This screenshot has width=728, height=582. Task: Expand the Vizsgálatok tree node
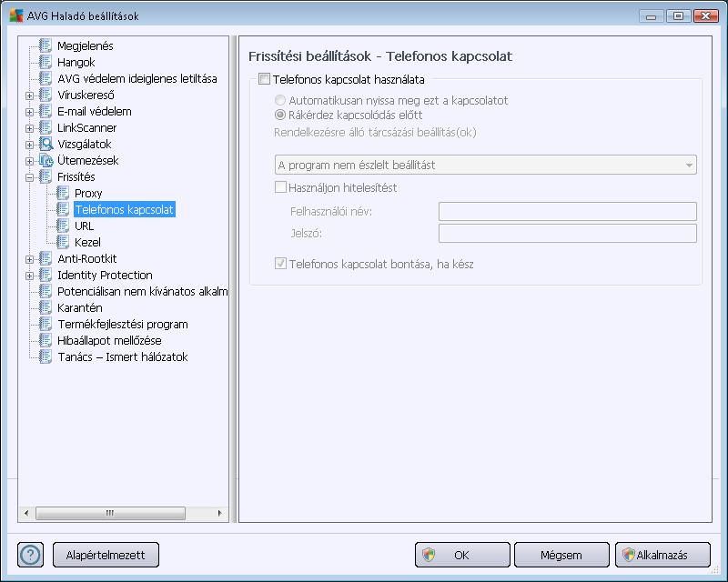click(x=30, y=145)
